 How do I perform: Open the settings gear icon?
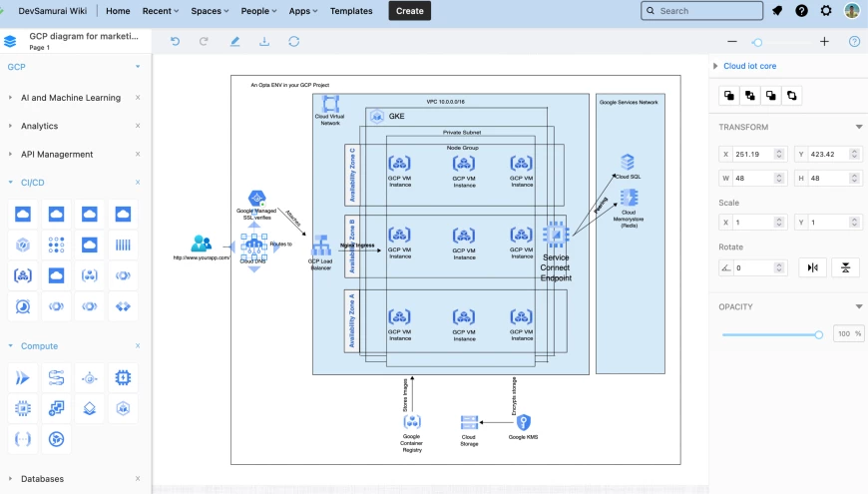coord(826,11)
